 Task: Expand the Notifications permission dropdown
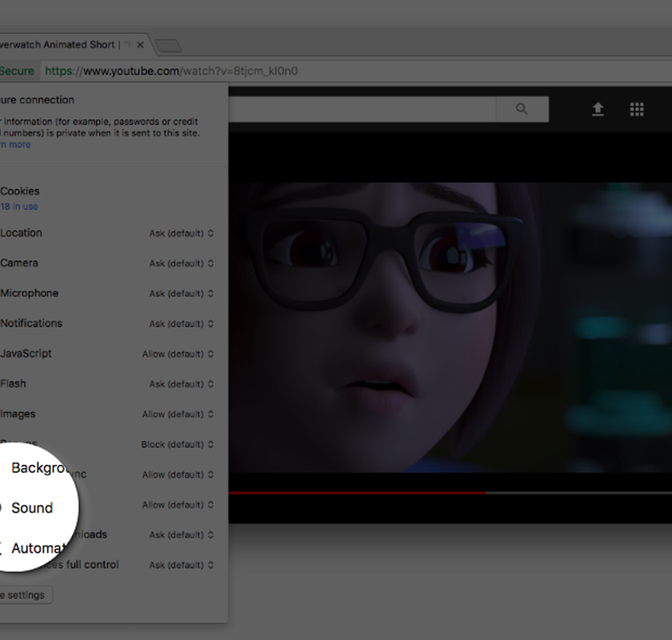[182, 324]
